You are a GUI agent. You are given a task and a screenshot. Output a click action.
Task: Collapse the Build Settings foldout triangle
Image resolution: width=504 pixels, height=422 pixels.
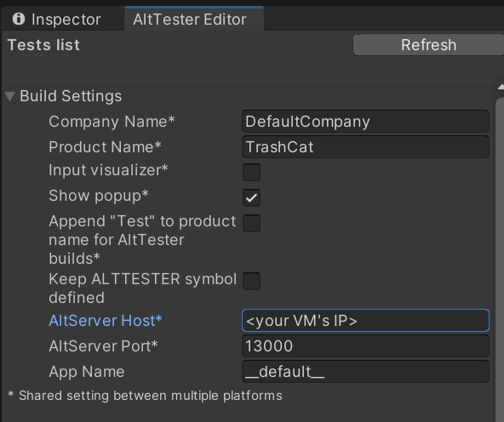(x=10, y=96)
